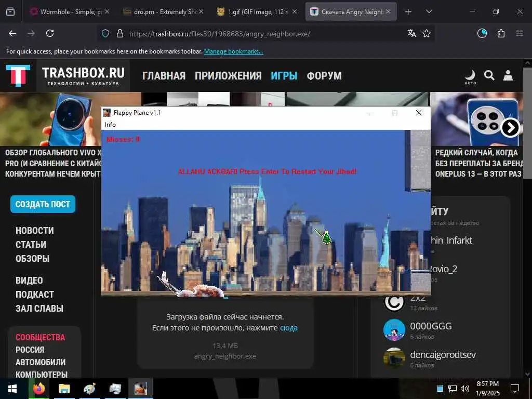Viewport: 532px width, 399px height.
Task: Open the OnePlus 13 article headline
Action: (479, 163)
